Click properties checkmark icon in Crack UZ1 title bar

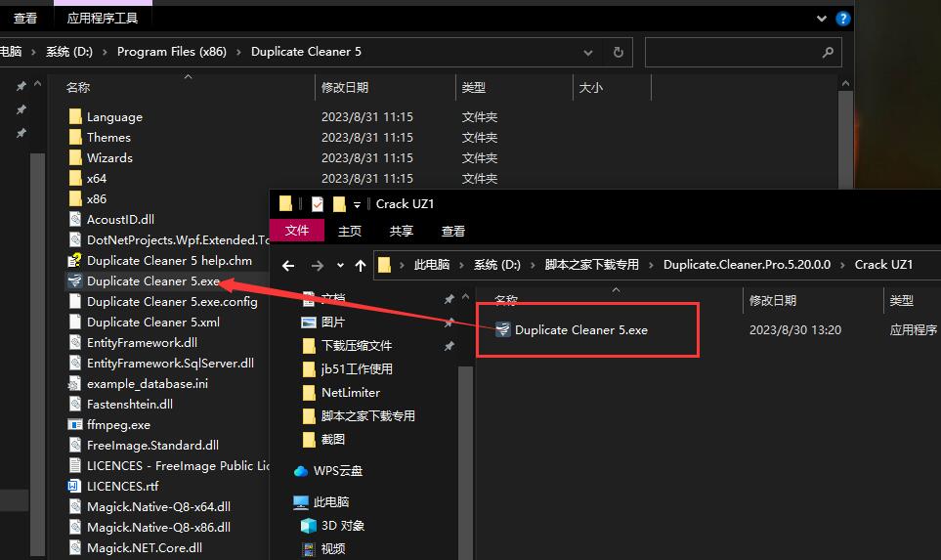click(x=318, y=204)
